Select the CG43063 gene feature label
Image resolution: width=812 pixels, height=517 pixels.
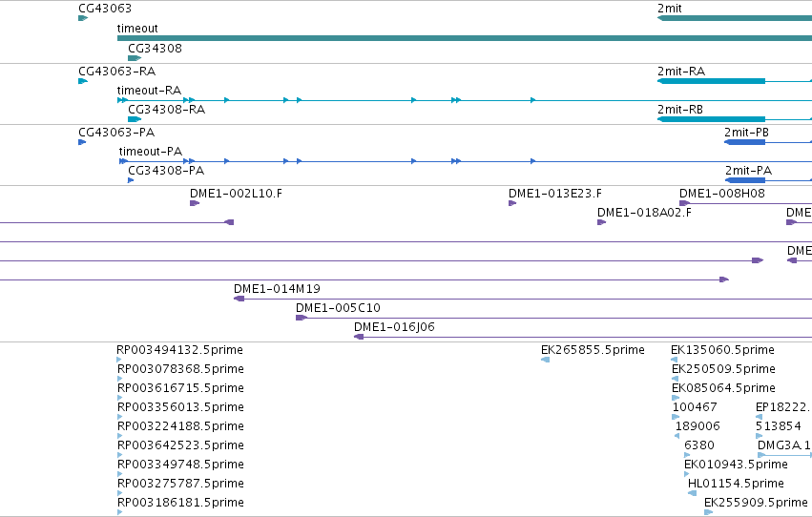click(105, 9)
